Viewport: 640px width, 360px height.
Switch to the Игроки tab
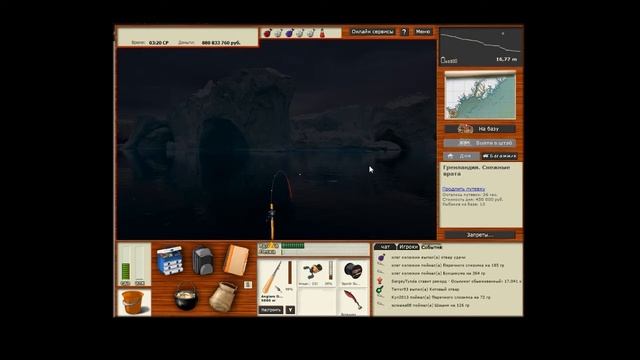[408, 247]
